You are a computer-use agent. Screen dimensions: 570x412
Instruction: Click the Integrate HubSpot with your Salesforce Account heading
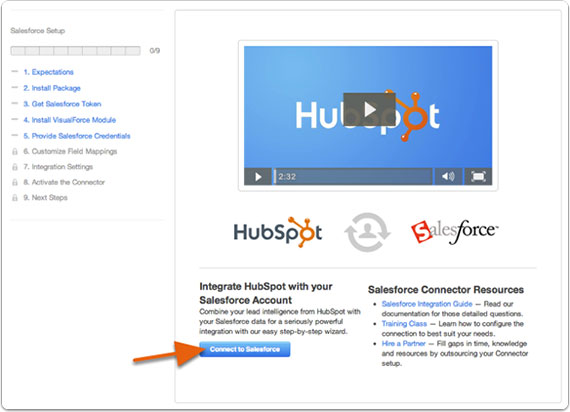[266, 293]
